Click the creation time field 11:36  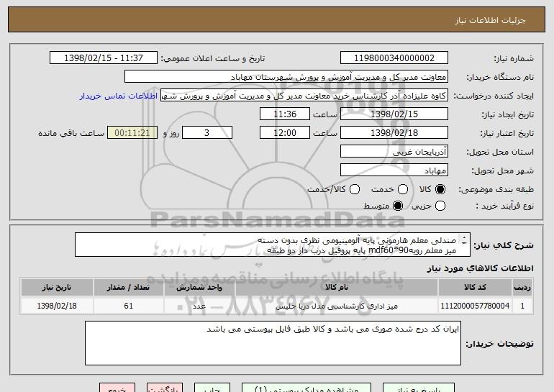click(x=285, y=114)
